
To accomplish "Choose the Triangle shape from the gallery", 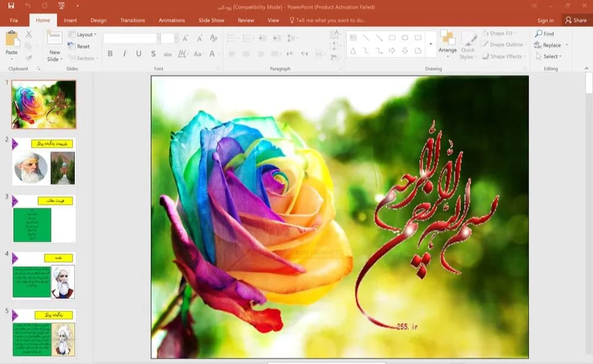I will [353, 50].
